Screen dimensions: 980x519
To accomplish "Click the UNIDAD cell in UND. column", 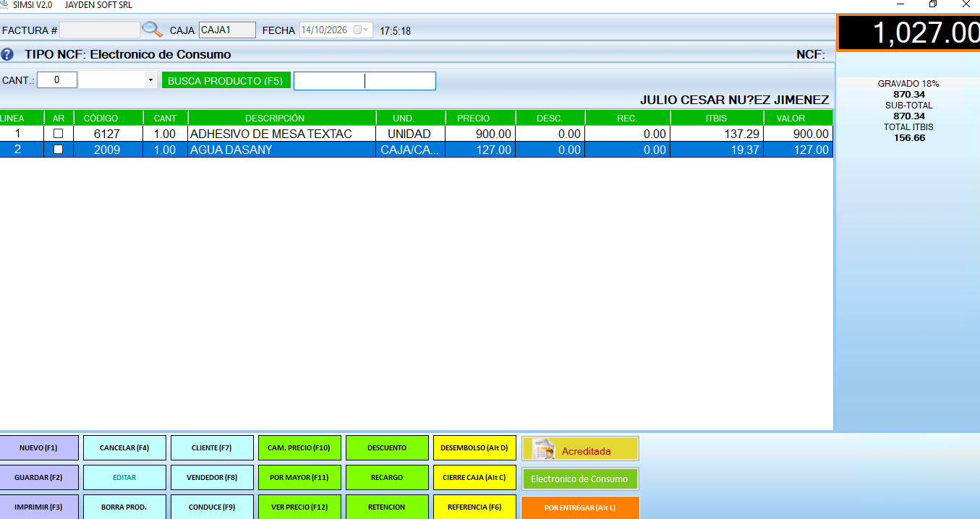I will [x=410, y=134].
